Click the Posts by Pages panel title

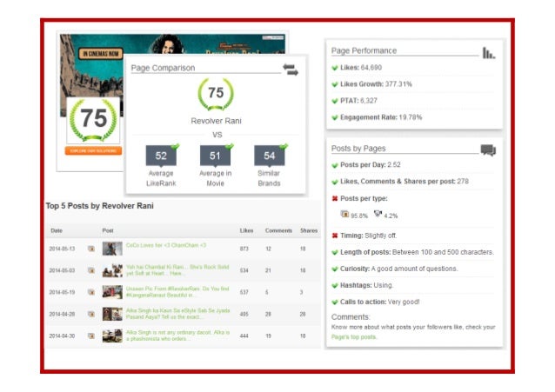358,149
